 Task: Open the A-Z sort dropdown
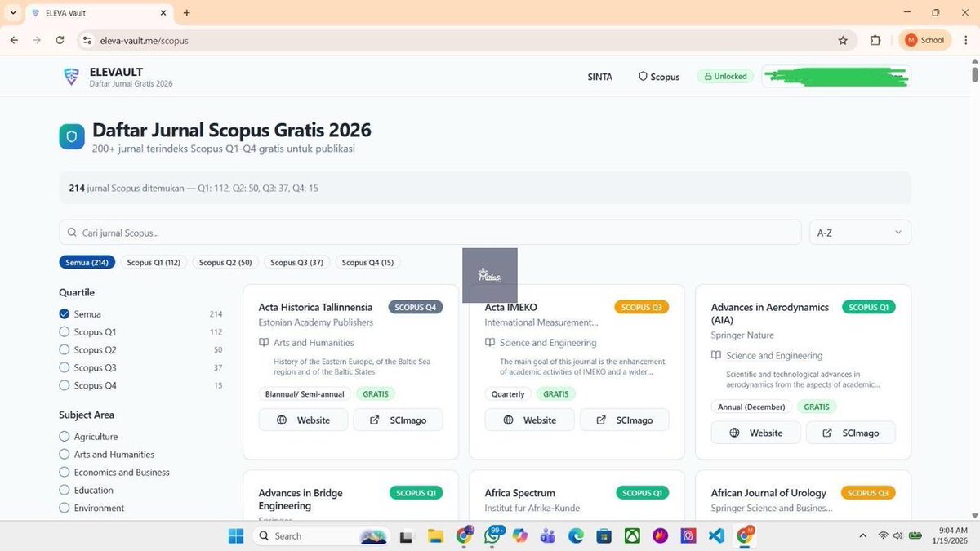click(x=860, y=233)
